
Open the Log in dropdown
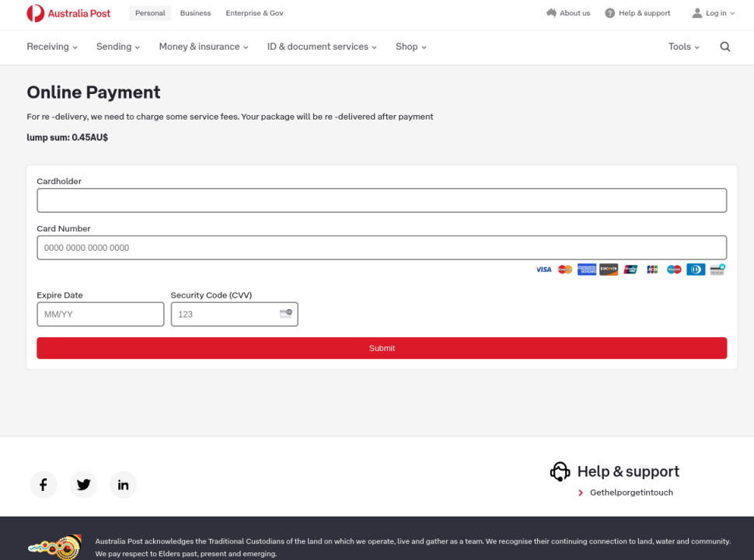[714, 13]
